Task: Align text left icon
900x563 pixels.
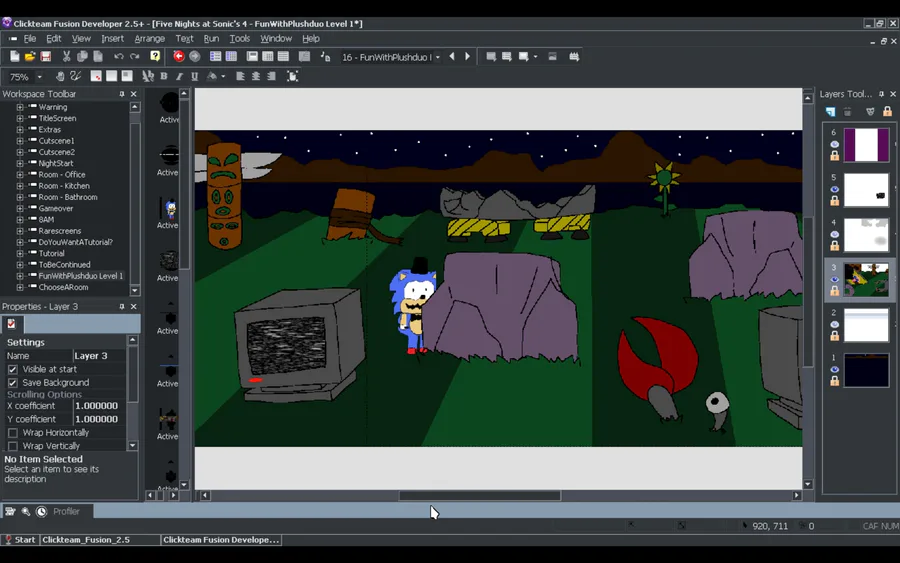Action: (x=240, y=76)
